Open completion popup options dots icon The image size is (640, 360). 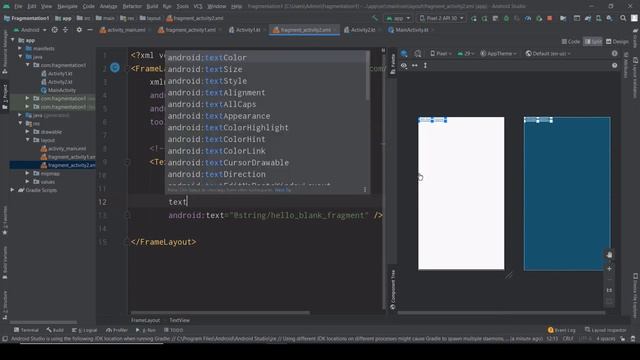click(365, 189)
